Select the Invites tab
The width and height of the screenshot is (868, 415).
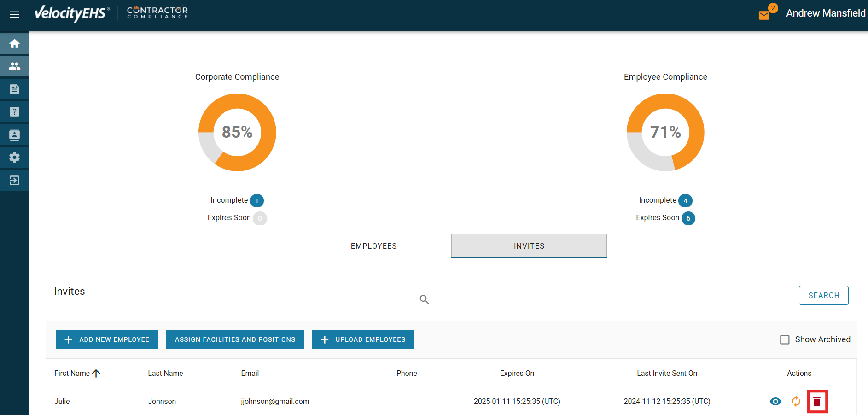(x=529, y=246)
